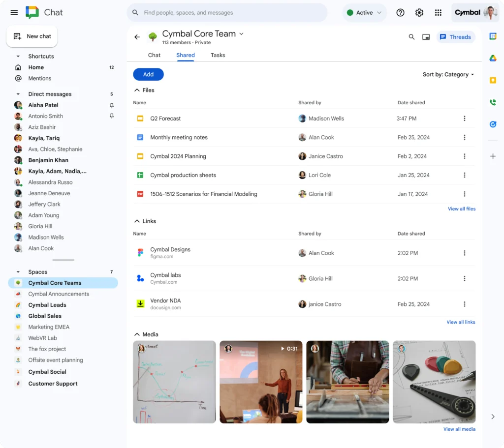Click the main menu hamburger icon
The image size is (504, 448).
[x=14, y=12]
